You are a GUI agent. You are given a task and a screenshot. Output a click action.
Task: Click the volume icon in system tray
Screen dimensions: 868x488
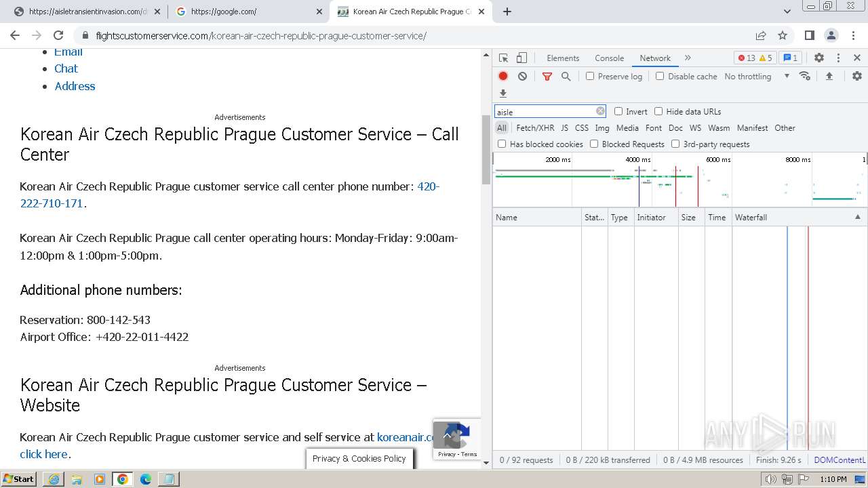(x=770, y=479)
